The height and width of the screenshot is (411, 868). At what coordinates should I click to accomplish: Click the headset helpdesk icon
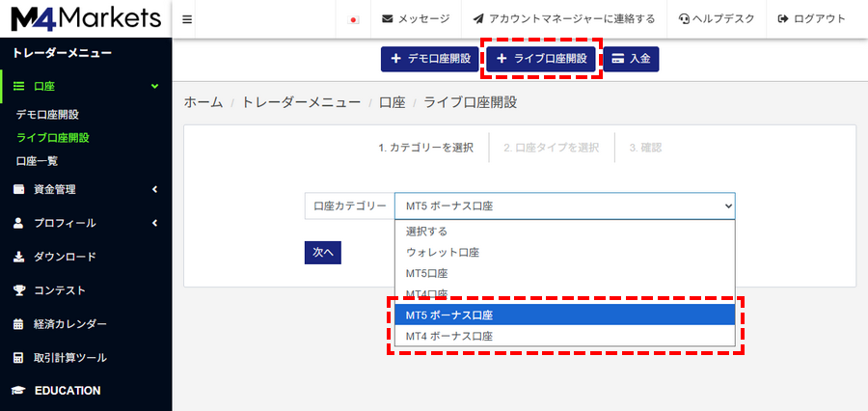684,19
